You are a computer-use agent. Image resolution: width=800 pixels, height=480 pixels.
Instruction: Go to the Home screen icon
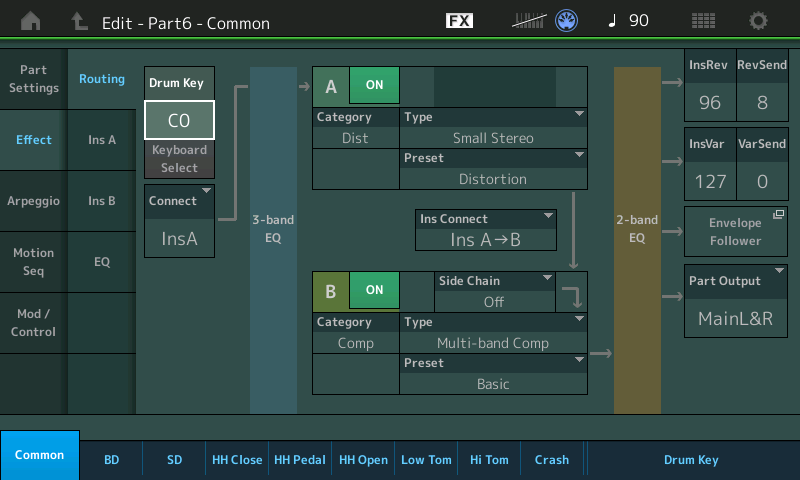click(x=31, y=20)
